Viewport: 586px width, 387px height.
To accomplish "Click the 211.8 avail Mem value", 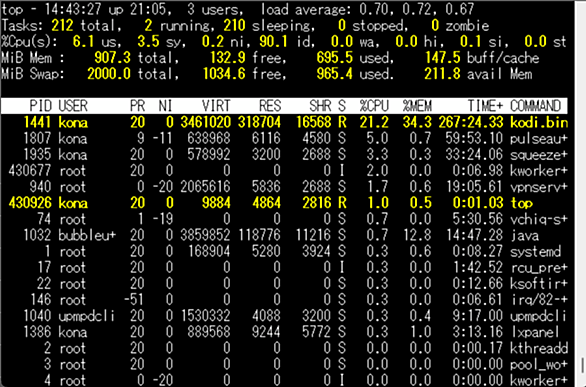I will tap(442, 74).
